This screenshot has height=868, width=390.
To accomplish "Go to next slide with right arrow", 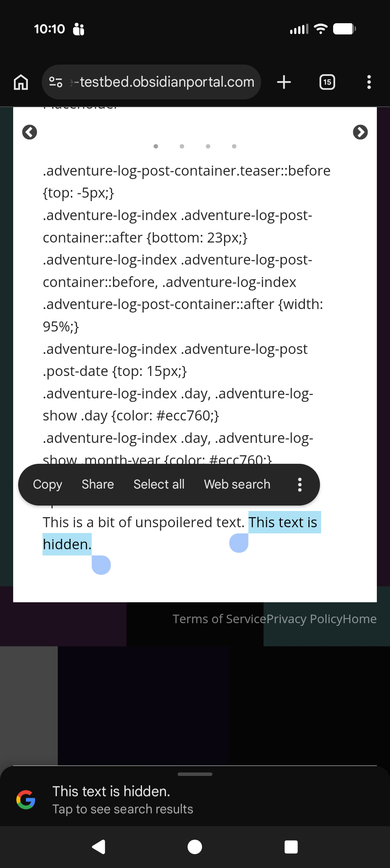I will pyautogui.click(x=360, y=132).
